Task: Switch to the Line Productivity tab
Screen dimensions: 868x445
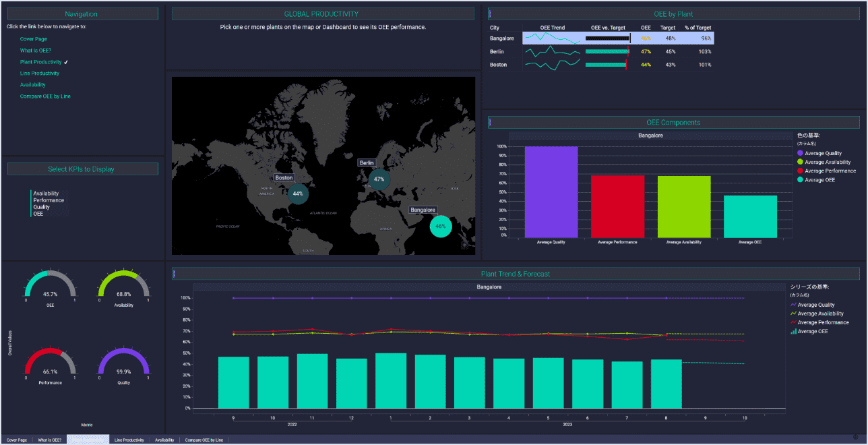Action: tap(129, 440)
